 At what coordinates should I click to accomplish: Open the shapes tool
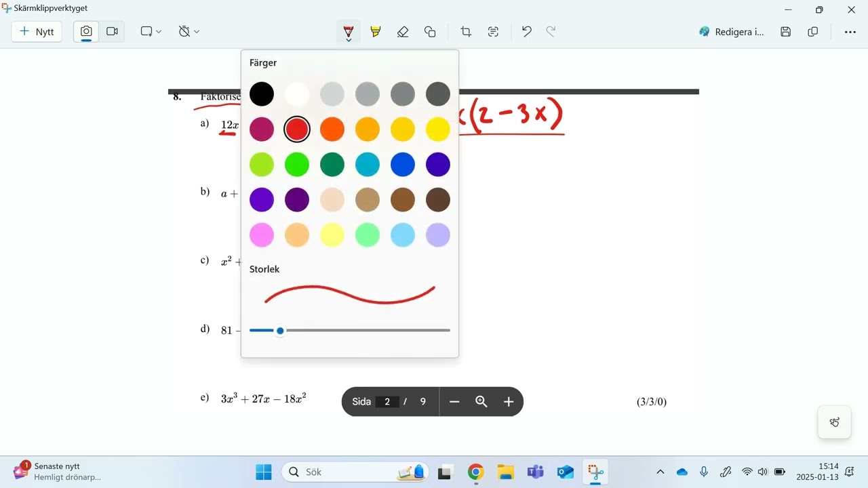point(430,32)
